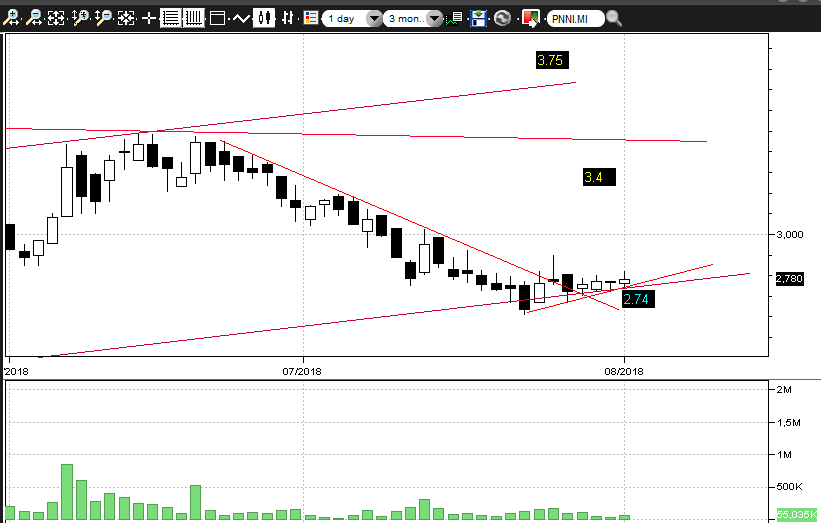The image size is (821, 523).
Task: Click the 2M volume axis label
Action: tap(784, 390)
